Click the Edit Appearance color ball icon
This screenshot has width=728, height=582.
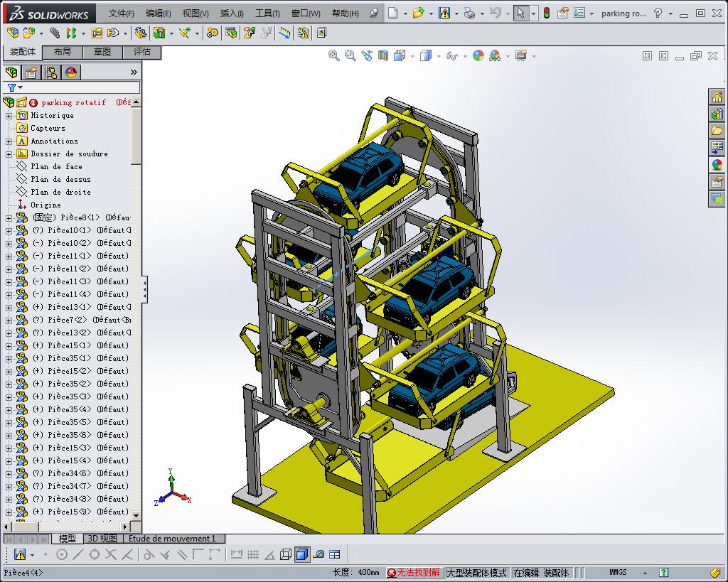tap(478, 55)
